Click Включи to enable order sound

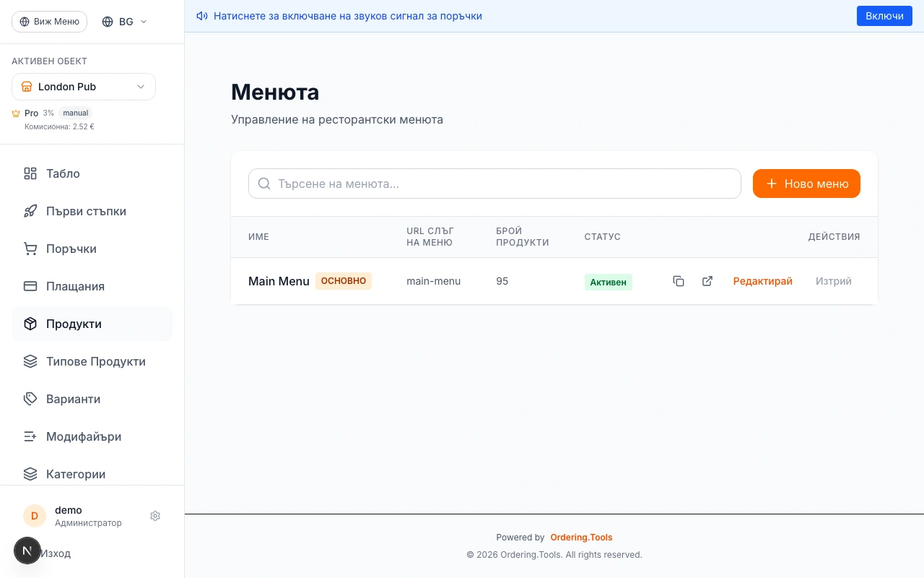[x=884, y=16]
